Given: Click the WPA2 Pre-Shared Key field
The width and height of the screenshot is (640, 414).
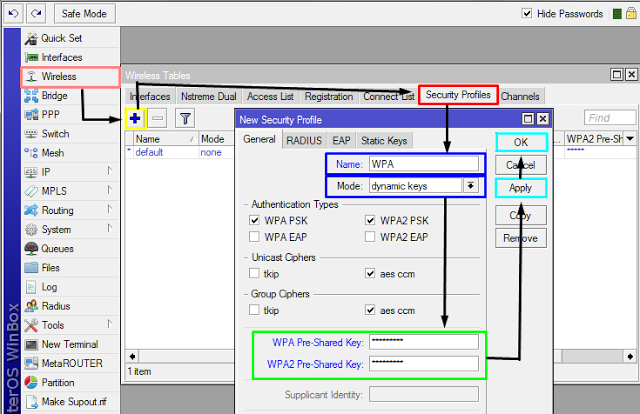Looking at the screenshot, I should pyautogui.click(x=424, y=364).
